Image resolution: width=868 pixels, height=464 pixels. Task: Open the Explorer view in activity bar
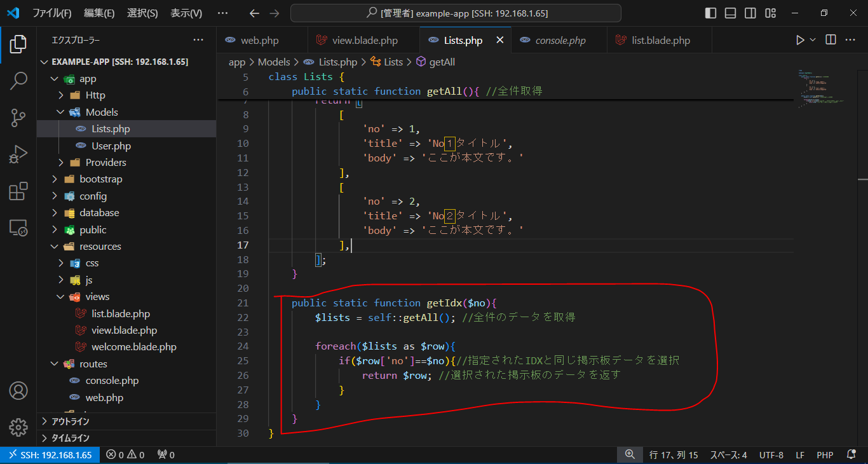(18, 44)
